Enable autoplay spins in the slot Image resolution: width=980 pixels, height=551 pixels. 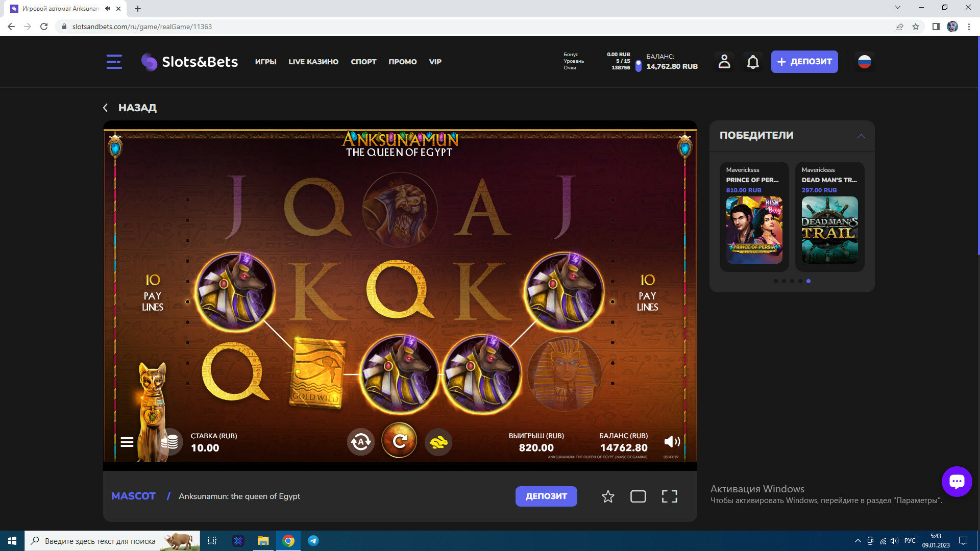(361, 442)
